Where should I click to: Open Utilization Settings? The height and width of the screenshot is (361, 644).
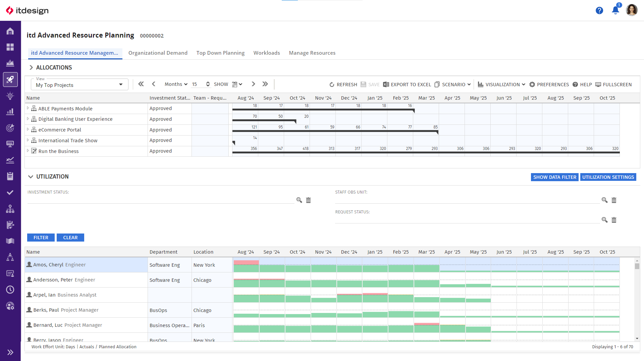click(x=608, y=177)
